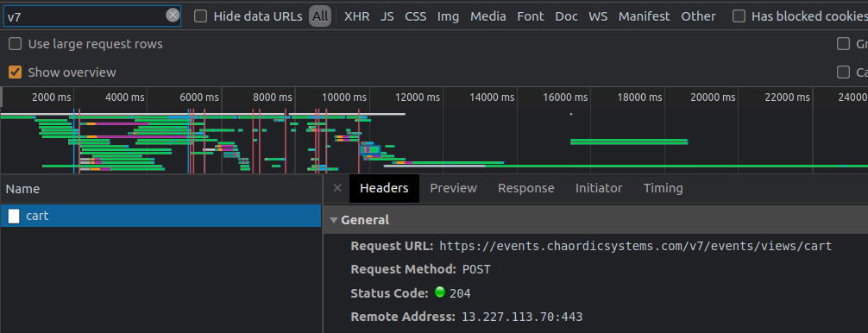Click the 10000 ms timeline marker

click(x=344, y=97)
